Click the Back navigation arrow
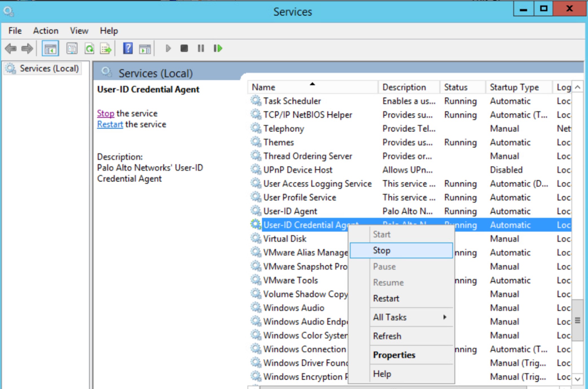 [x=10, y=48]
